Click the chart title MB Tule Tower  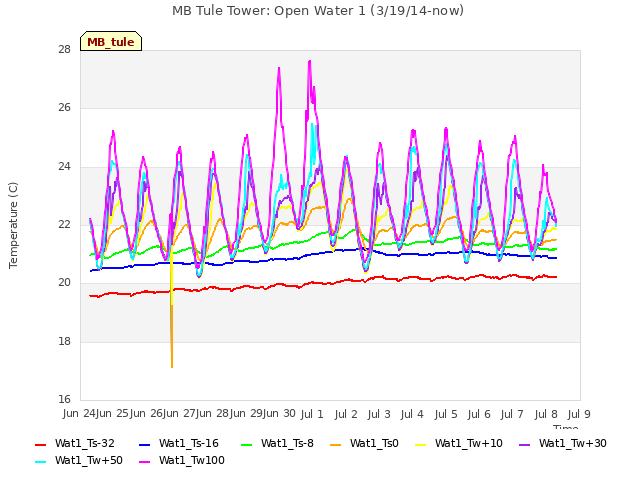(318, 11)
